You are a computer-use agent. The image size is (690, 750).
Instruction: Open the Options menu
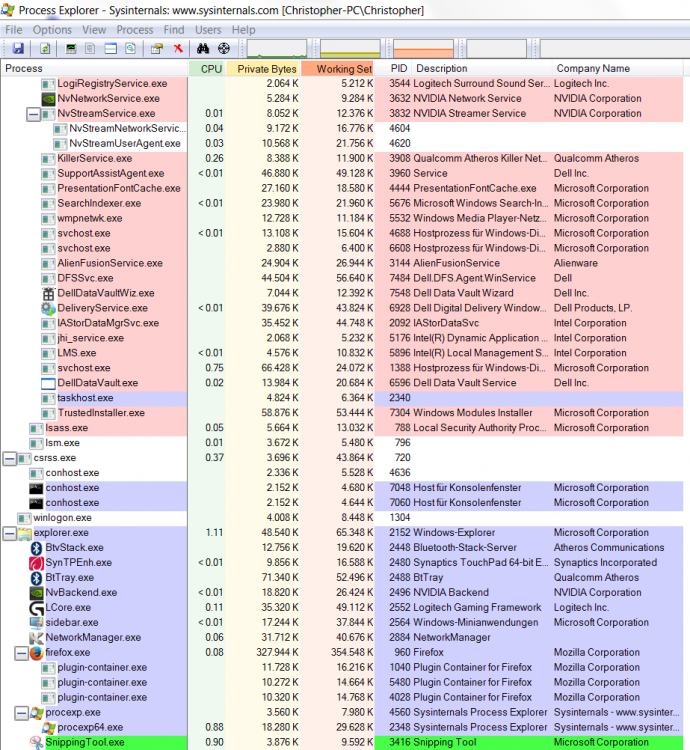click(x=52, y=30)
